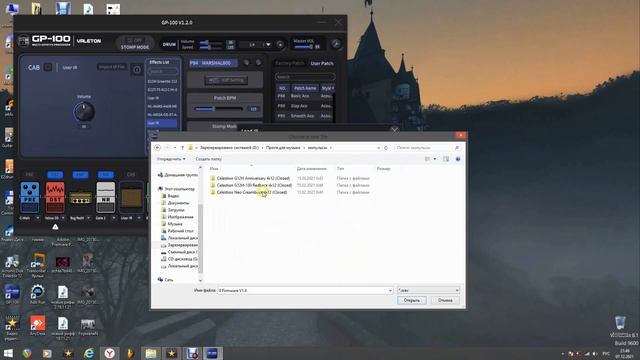Click date modified column header in dialog

pos(312,168)
